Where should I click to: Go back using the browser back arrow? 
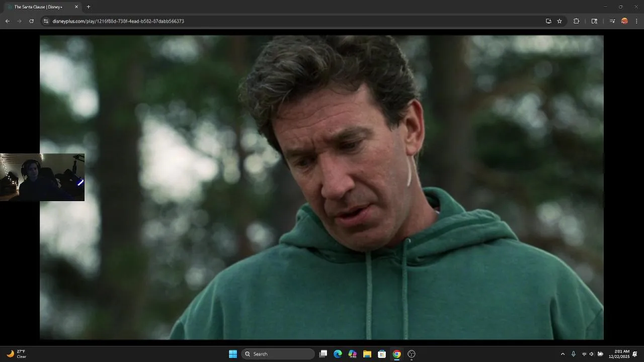7,21
